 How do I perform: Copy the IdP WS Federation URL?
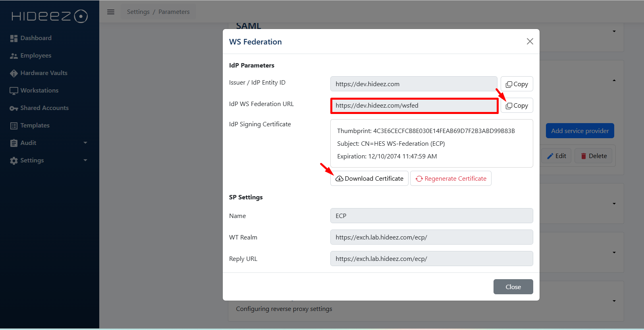517,106
